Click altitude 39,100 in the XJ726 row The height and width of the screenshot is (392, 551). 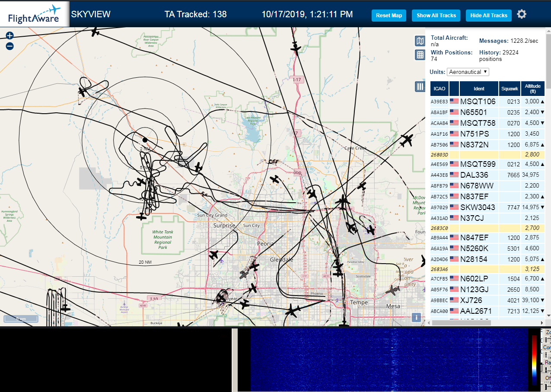click(530, 300)
